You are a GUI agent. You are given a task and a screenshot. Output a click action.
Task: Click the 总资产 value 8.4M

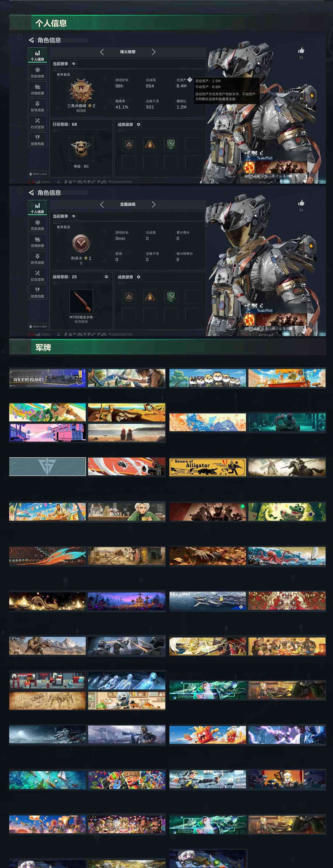[181, 86]
